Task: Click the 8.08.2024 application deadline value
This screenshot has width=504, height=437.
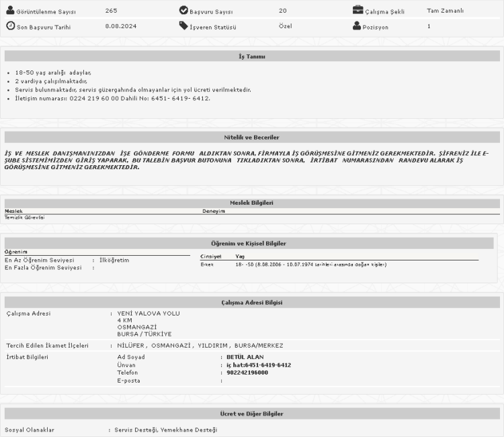Action: [x=120, y=26]
